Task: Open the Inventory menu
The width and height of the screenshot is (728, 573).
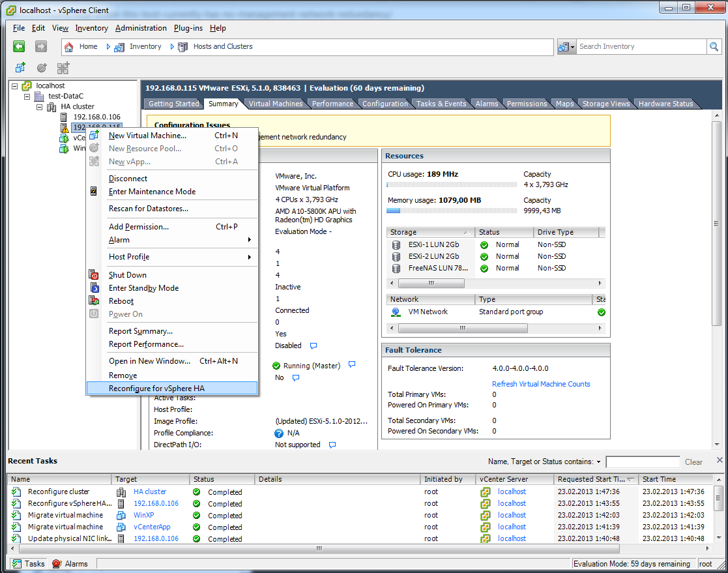Action: click(91, 28)
